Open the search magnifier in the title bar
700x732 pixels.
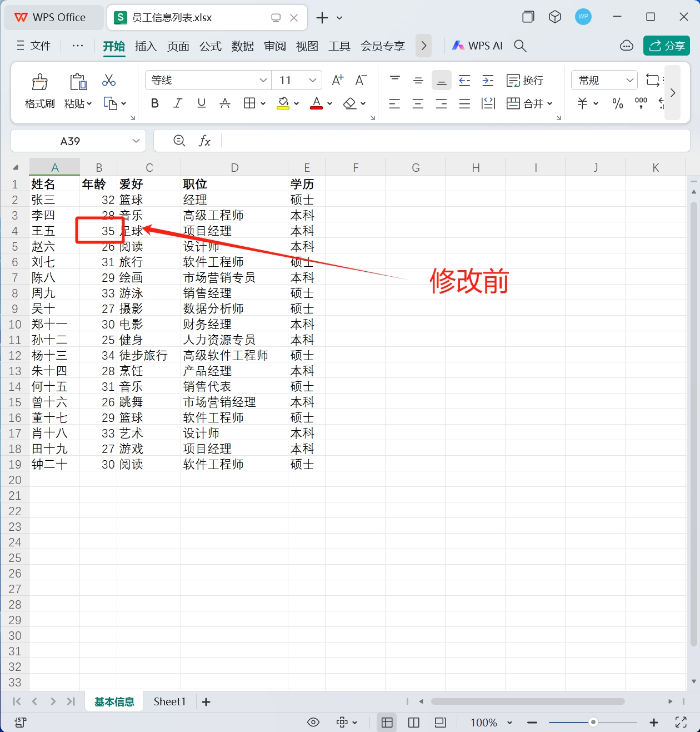(x=520, y=46)
